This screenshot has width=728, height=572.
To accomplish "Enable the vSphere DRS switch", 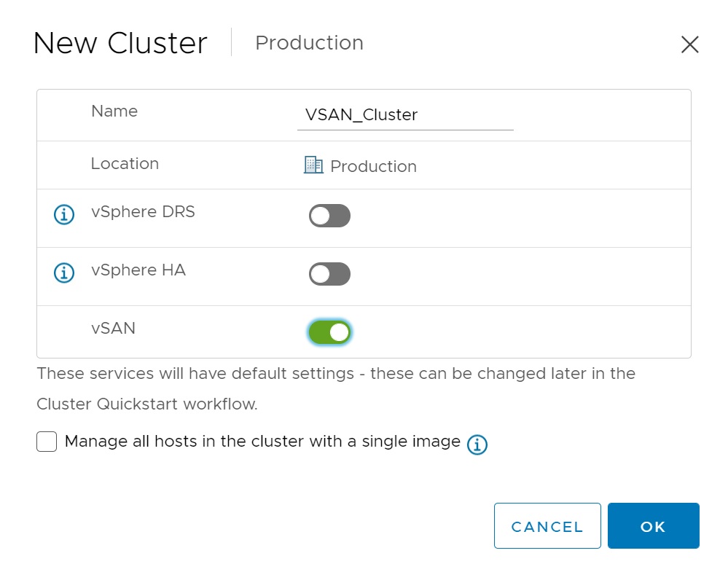I will (329, 216).
